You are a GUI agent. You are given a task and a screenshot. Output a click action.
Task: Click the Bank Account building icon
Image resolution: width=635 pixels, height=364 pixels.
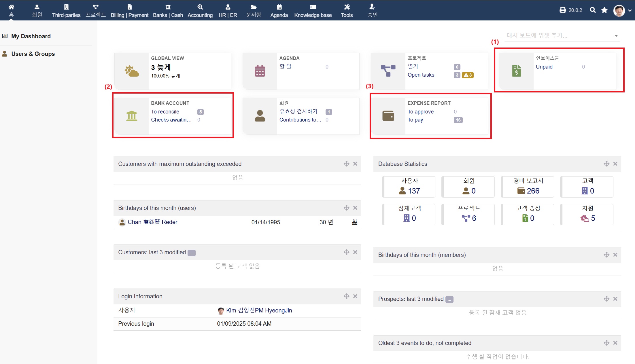(132, 116)
